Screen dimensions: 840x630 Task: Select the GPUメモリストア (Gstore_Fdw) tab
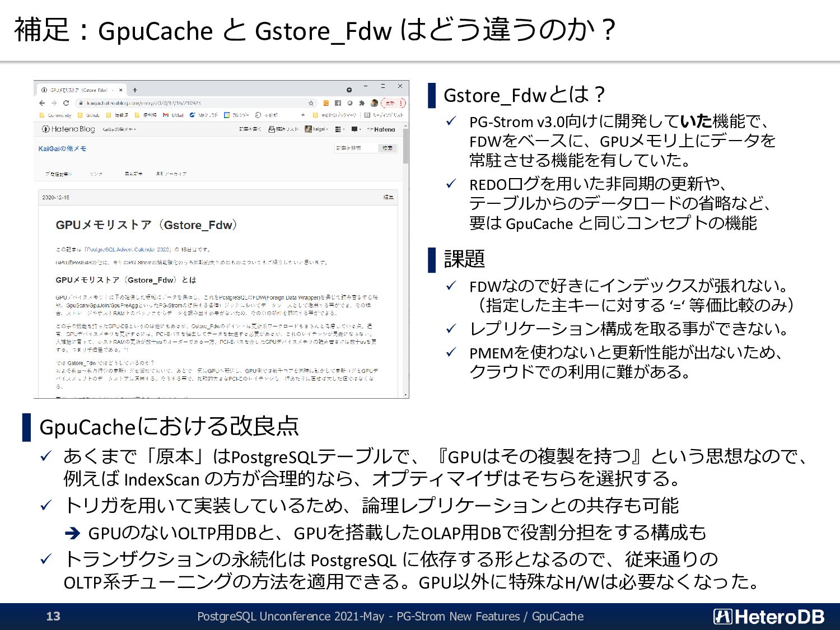pos(81,90)
